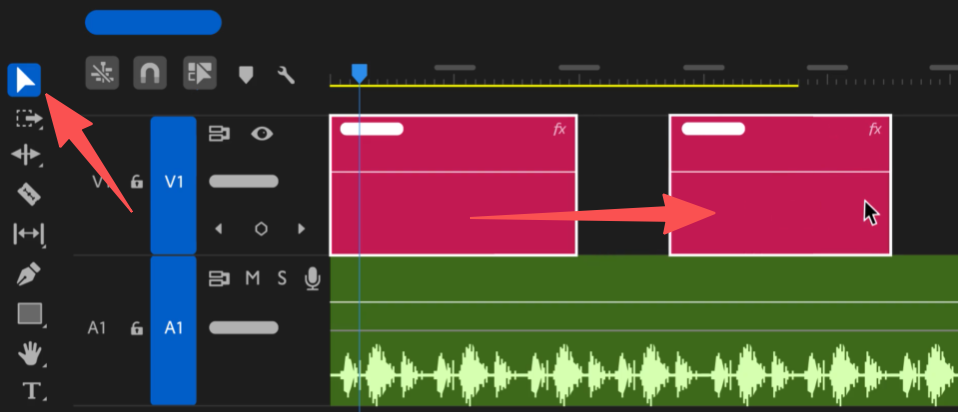Toggle V1 sync lock icon
The height and width of the screenshot is (412, 958).
coord(219,134)
